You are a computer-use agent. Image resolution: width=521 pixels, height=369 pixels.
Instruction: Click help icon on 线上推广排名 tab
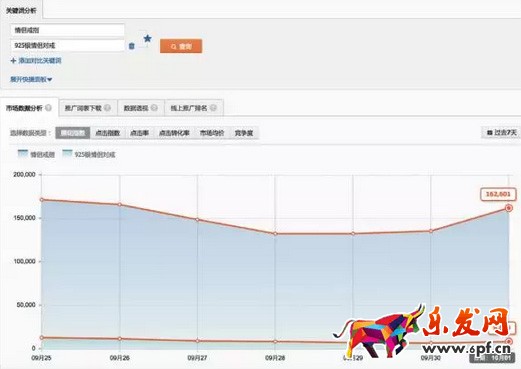[x=213, y=108]
